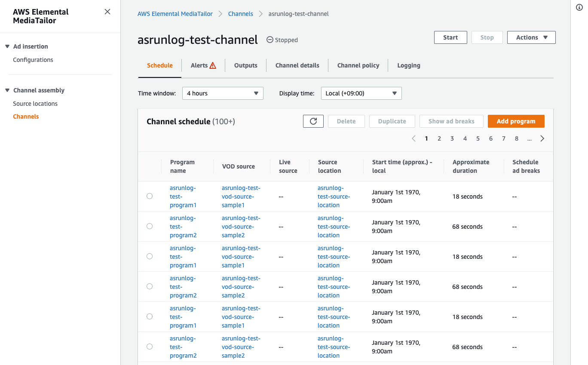Go to schedule page 5

[478, 138]
